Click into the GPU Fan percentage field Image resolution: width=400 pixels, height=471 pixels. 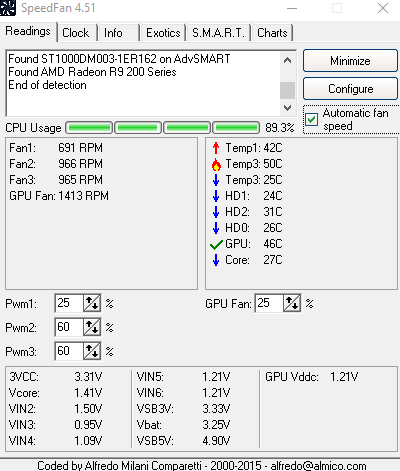coord(269,303)
